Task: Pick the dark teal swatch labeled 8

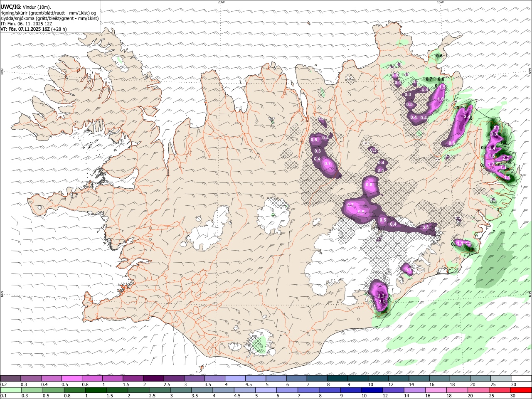Action: coord(337,378)
